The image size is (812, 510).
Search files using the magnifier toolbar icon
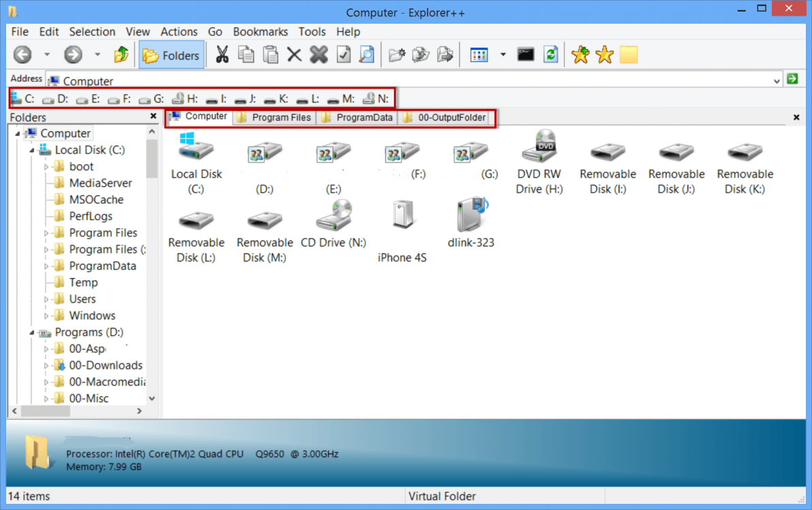tap(367, 54)
